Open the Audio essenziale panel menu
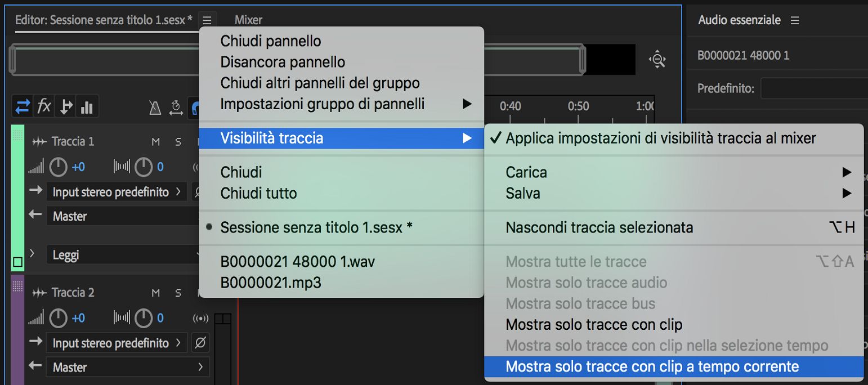The image size is (868, 385). pyautogui.click(x=794, y=19)
